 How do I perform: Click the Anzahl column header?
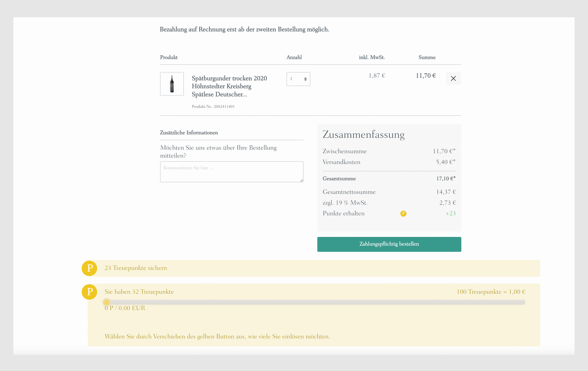click(294, 57)
